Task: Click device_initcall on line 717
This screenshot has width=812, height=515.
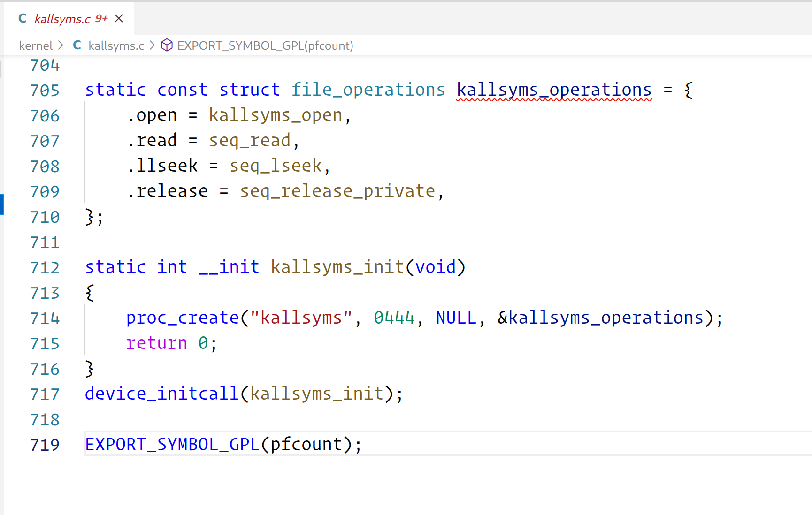Action: click(162, 394)
